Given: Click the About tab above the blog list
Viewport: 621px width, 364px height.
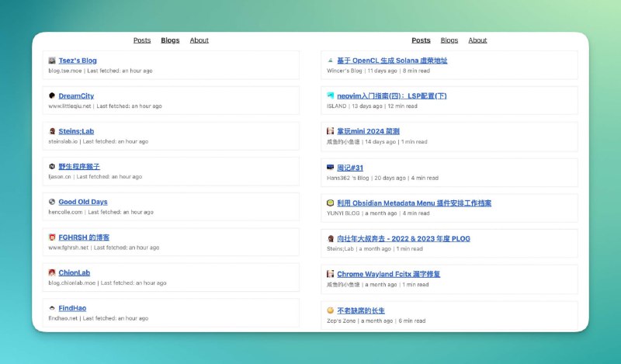Looking at the screenshot, I should click(x=199, y=40).
